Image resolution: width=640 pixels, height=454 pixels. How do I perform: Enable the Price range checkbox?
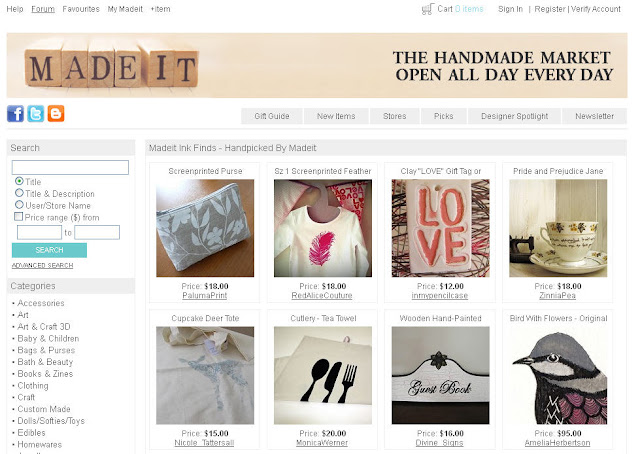[x=18, y=216]
